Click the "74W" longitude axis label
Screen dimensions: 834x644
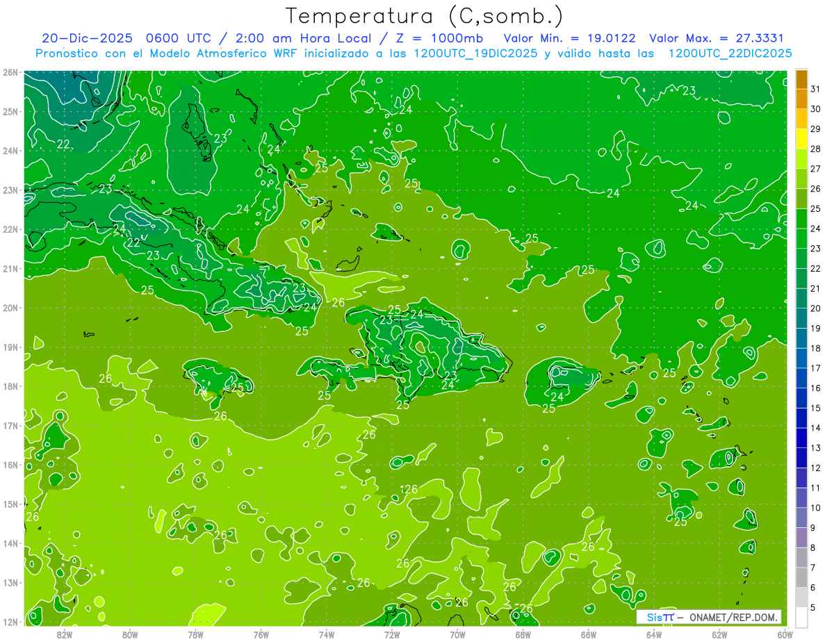coord(327,634)
